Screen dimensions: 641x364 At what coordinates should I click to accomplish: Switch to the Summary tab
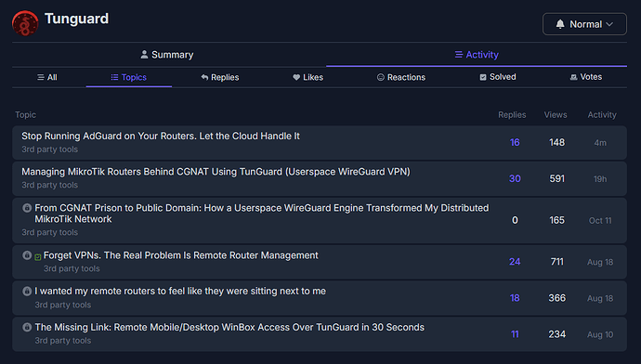167,55
